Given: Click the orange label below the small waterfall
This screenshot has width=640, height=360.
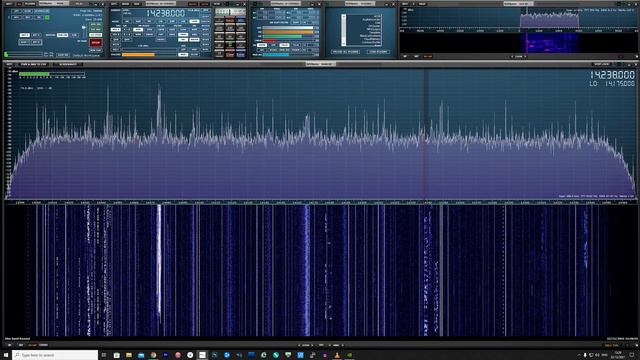Looking at the screenshot, I should point(427,56).
